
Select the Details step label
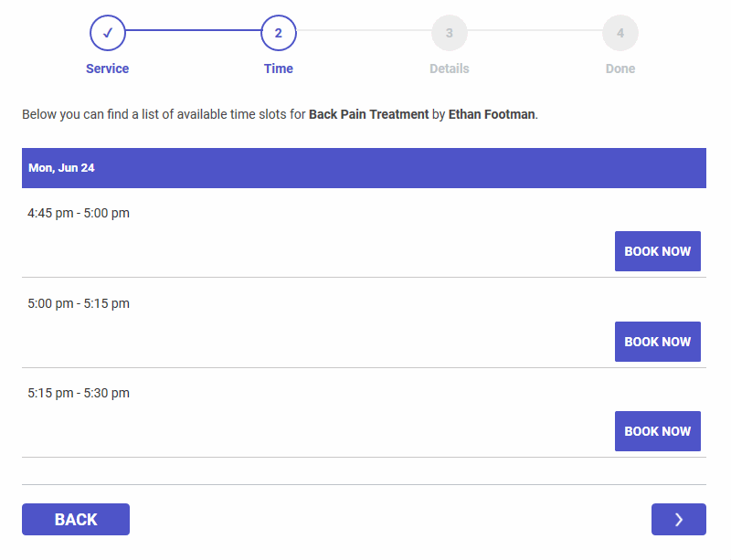(449, 68)
